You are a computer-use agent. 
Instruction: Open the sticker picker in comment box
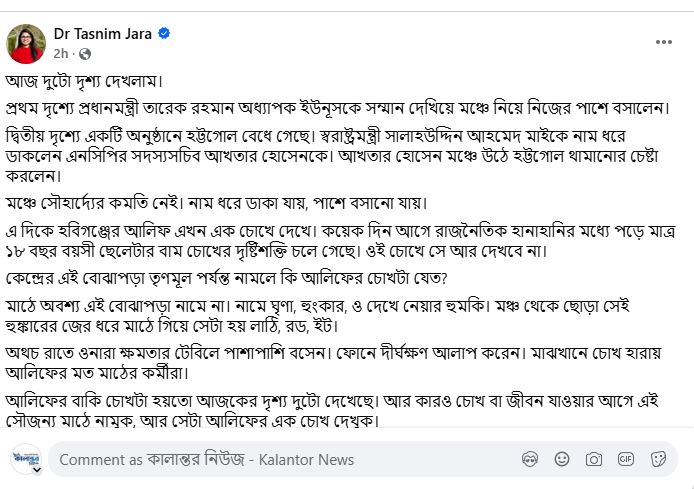coord(658,459)
